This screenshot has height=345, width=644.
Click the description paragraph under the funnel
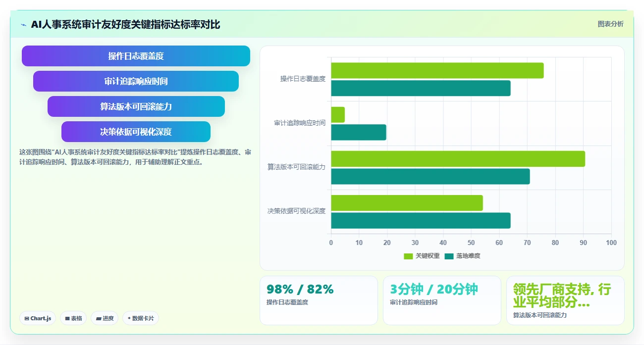135,157
